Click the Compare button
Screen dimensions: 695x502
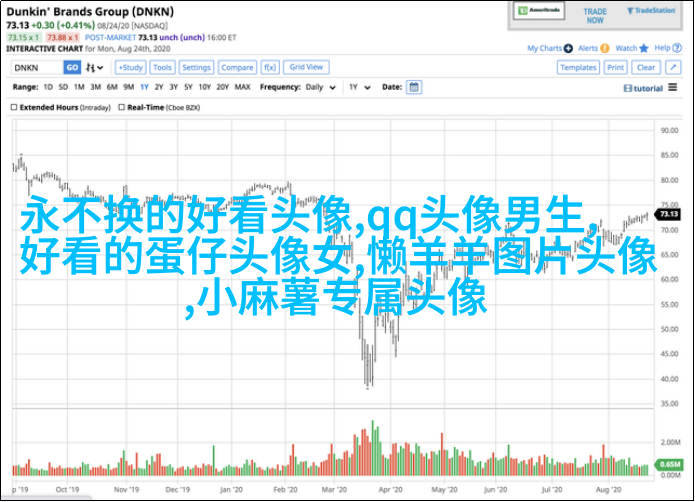[x=237, y=67]
